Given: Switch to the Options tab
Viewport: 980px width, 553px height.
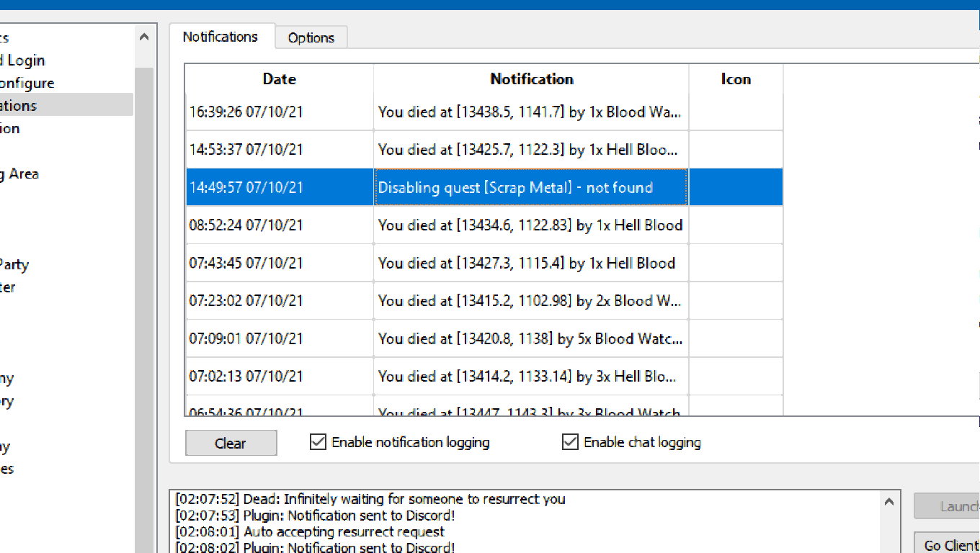Looking at the screenshot, I should tap(311, 38).
